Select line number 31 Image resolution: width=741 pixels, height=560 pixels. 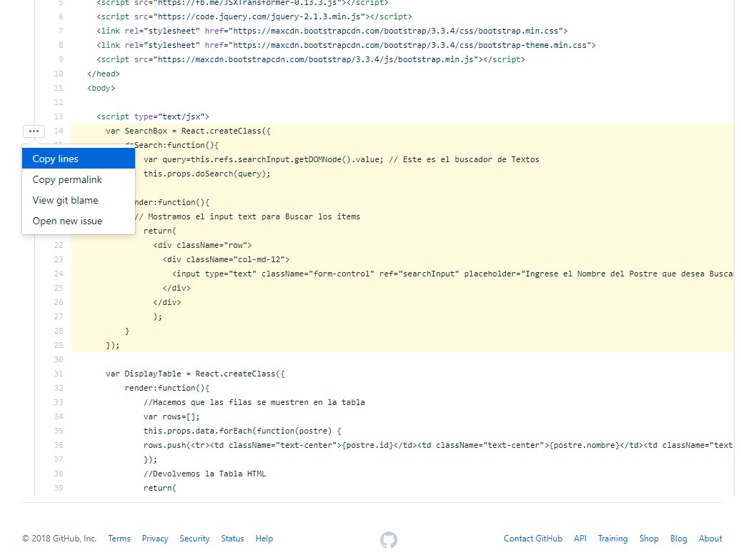point(59,374)
